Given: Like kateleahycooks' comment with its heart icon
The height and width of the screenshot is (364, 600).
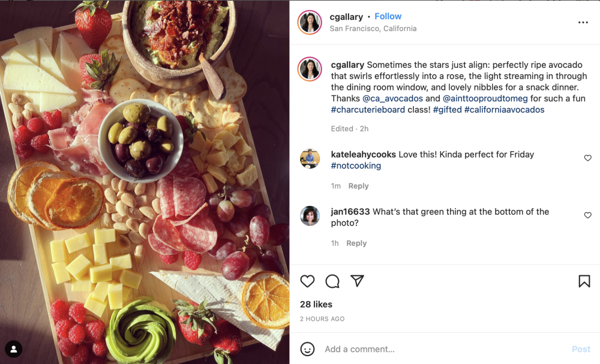Looking at the screenshot, I should (587, 158).
